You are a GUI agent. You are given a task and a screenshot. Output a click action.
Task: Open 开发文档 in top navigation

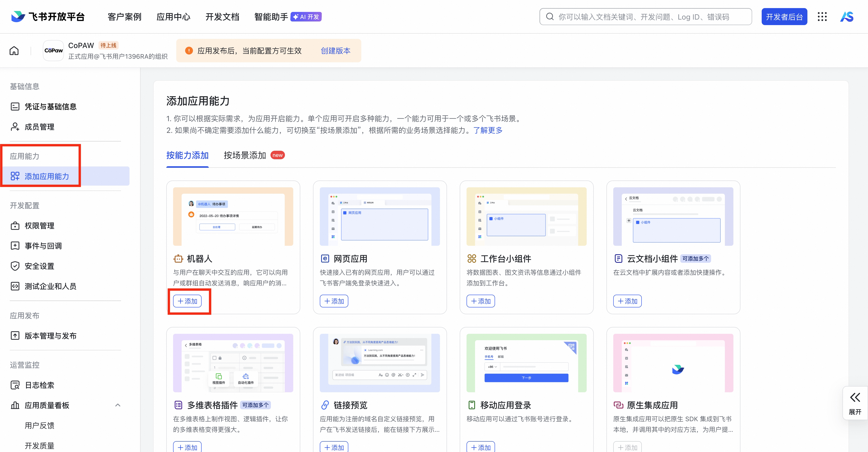pos(222,17)
